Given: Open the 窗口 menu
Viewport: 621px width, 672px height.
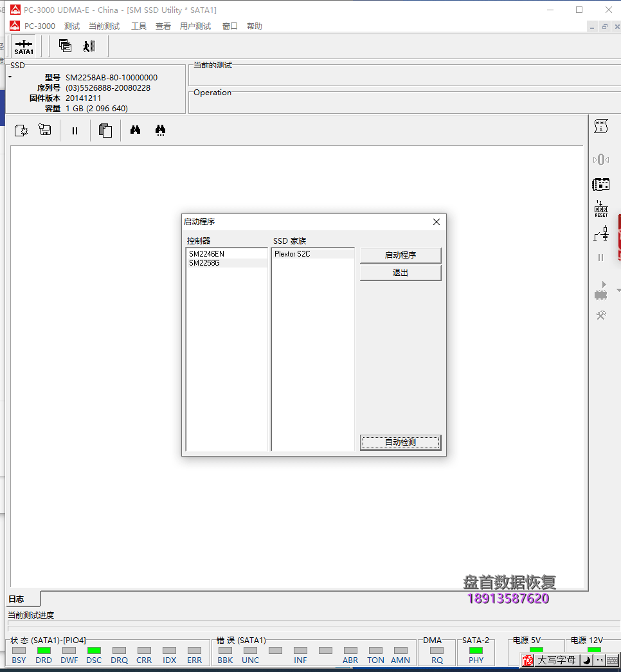Looking at the screenshot, I should pos(230,26).
